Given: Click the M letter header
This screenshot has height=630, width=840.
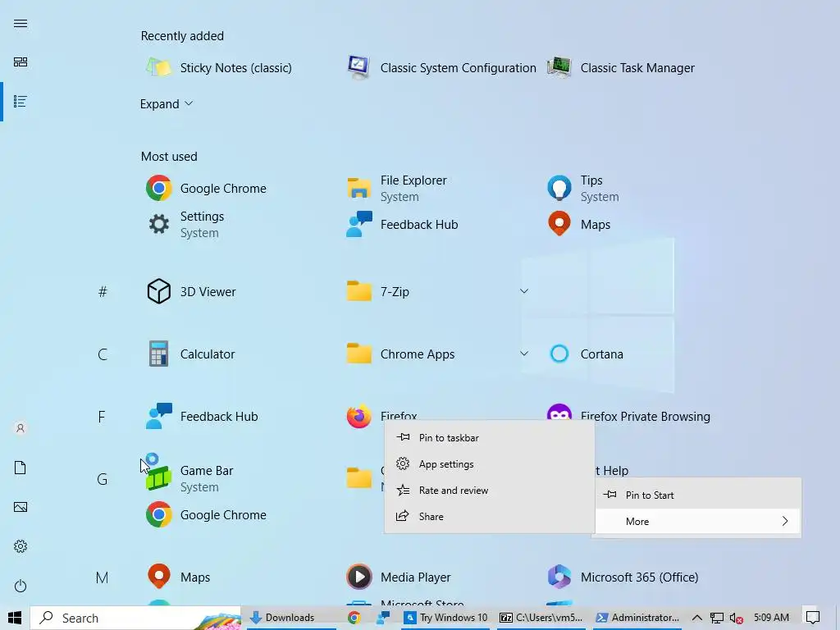Looking at the screenshot, I should pyautogui.click(x=102, y=577).
